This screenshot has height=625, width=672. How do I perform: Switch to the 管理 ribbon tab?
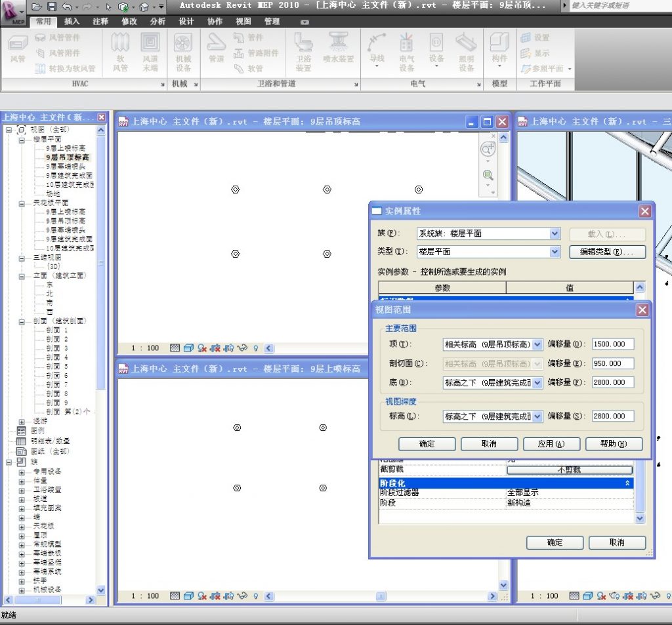pyautogui.click(x=272, y=21)
